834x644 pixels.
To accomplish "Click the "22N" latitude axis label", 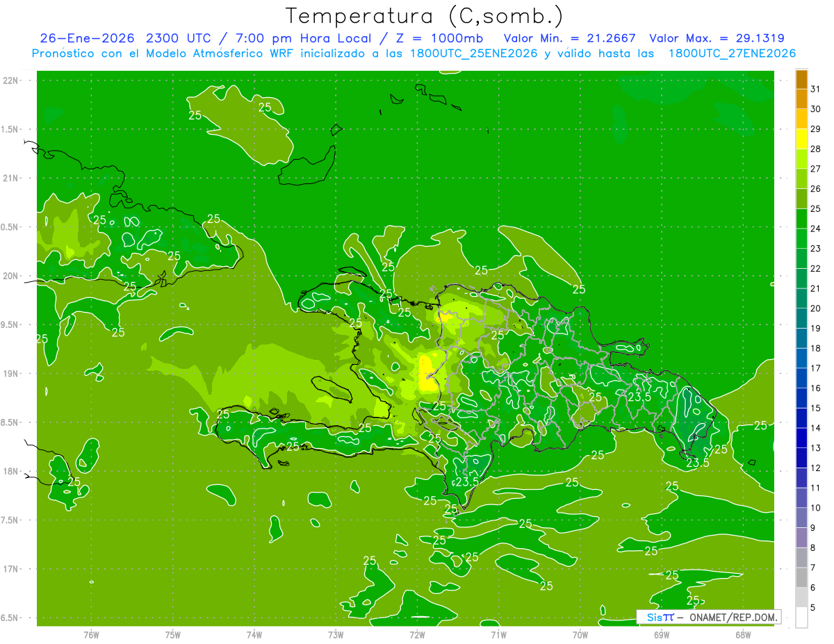I will coord(12,81).
